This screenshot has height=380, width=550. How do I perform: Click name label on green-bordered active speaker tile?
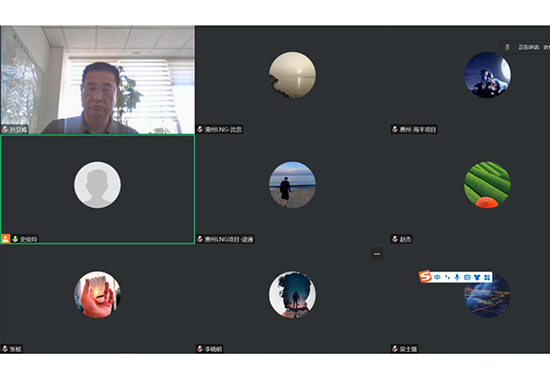coord(28,239)
